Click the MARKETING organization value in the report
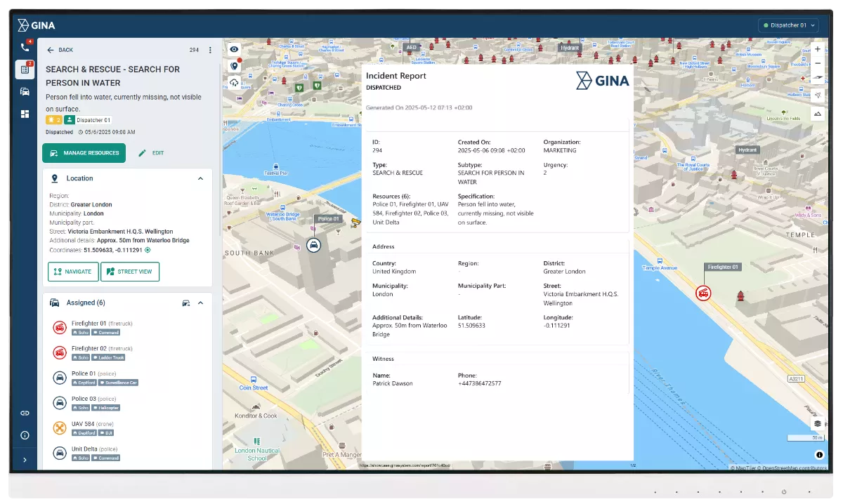This screenshot has height=504, width=843. [560, 150]
